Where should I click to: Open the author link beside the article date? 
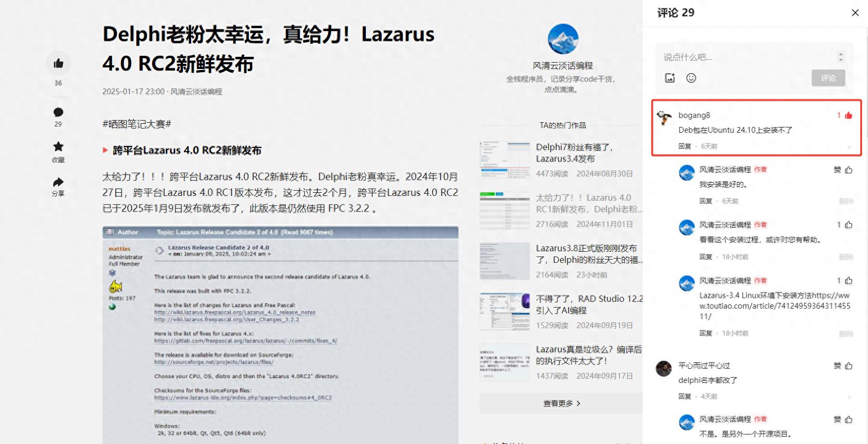(x=196, y=92)
